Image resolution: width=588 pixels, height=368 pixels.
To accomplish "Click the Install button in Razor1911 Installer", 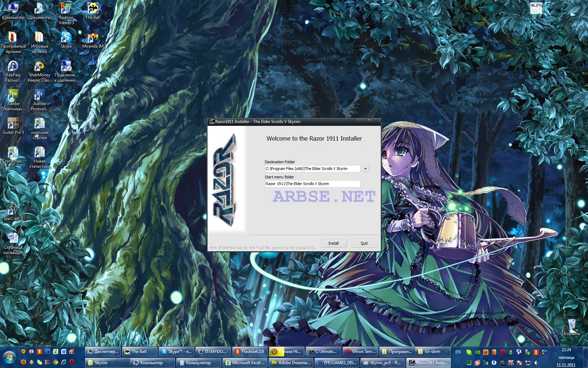I will [334, 243].
